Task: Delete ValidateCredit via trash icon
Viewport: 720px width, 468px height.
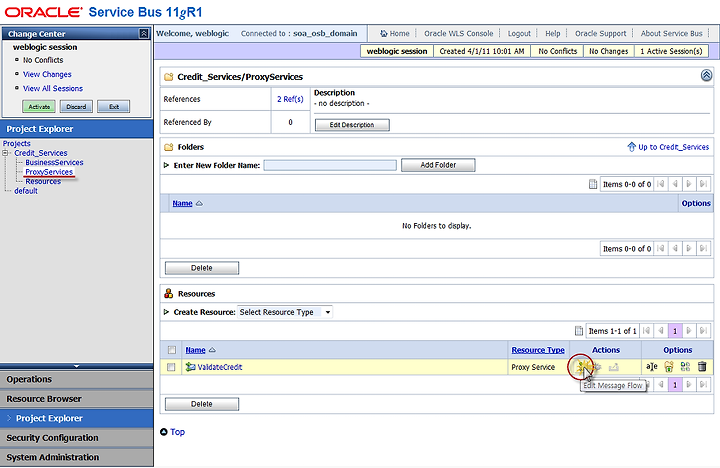Action: tap(702, 367)
